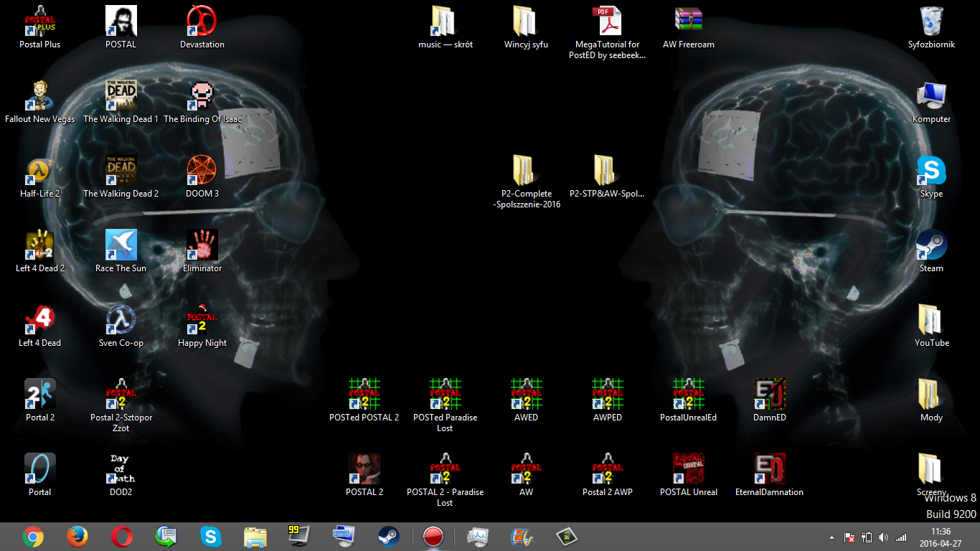Select the Wincyj syfu folder

pos(527,27)
